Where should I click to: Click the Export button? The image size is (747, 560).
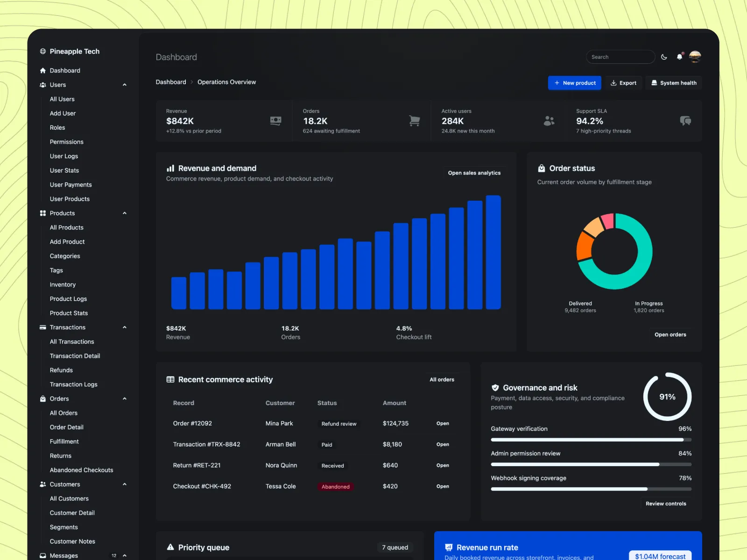pos(624,83)
